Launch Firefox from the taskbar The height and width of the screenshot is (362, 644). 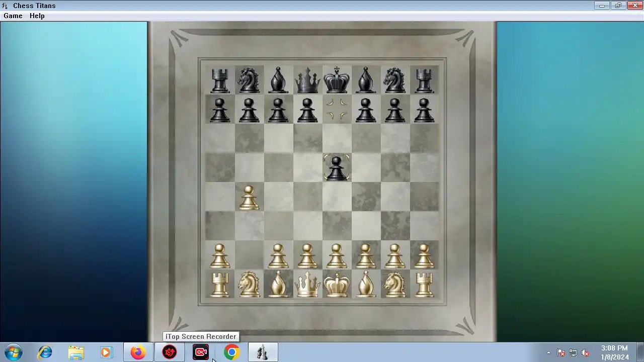pos(138,352)
